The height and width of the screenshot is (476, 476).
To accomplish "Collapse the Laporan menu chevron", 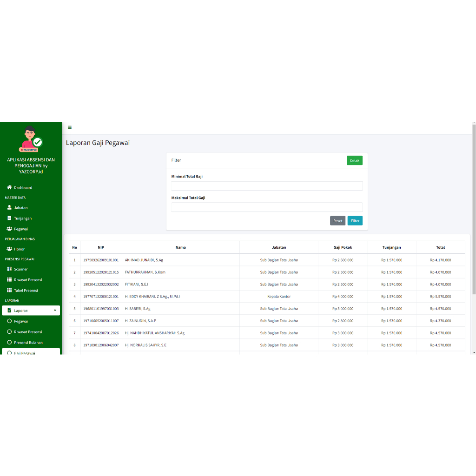I will [x=55, y=310].
